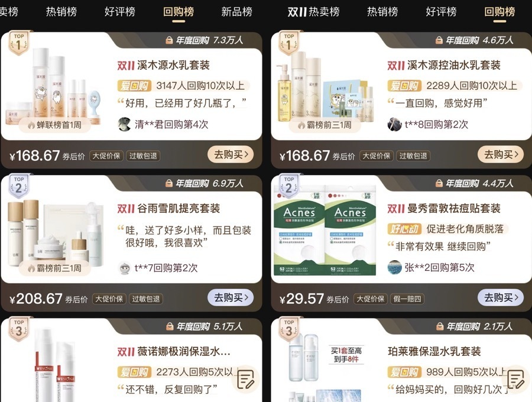Screen dimensions: 532x402
Task: Switch to the 新品榜 tab
Action: pos(236,12)
